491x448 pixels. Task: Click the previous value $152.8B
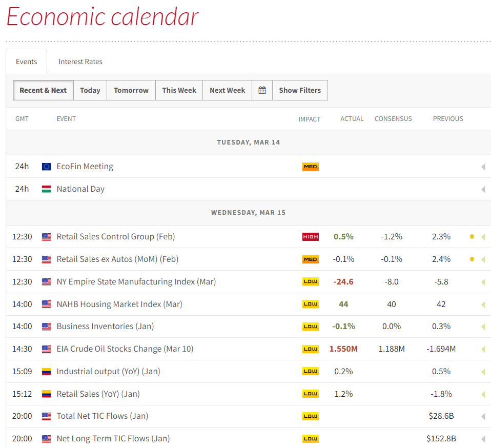point(441,439)
